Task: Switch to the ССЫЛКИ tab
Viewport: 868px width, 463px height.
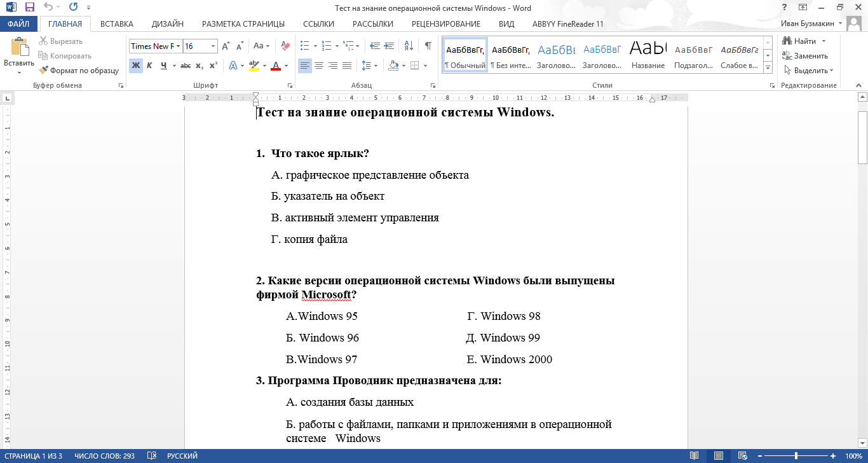Action: tap(319, 24)
